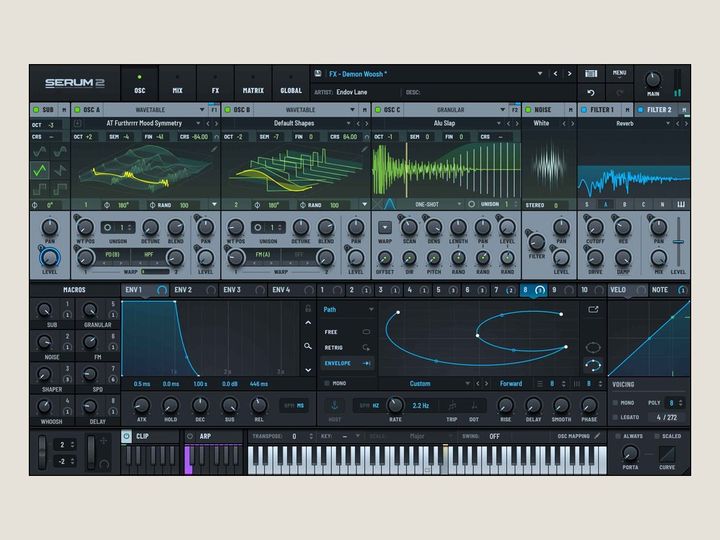The height and width of the screenshot is (540, 720).
Task: Enable the ALWAYS portamento checkbox
Action: click(x=618, y=436)
